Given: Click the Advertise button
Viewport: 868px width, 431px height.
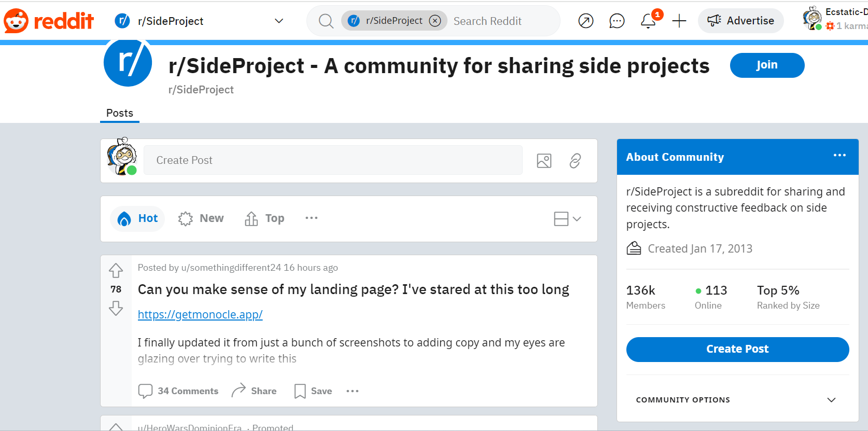Looking at the screenshot, I should point(741,21).
